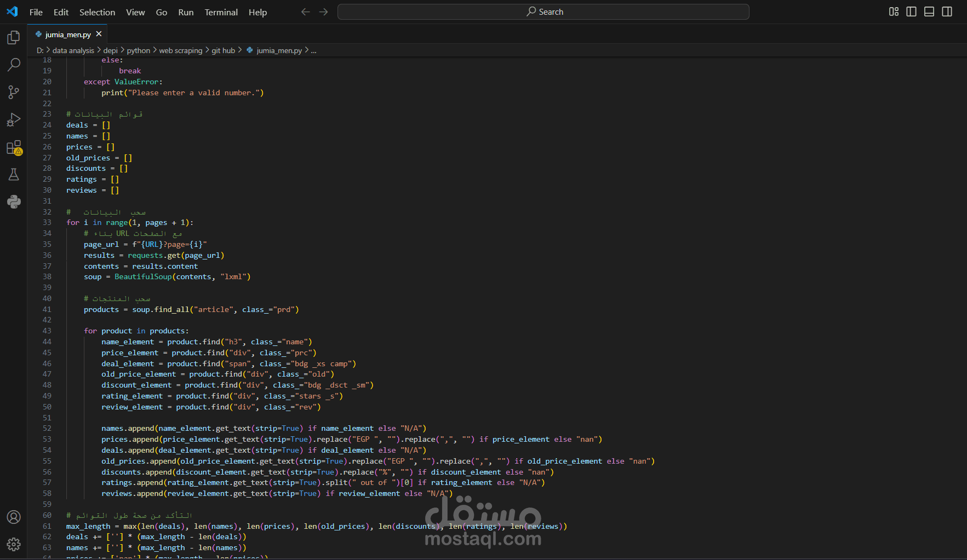Open the Accounts icon in the activity bar

(13, 517)
